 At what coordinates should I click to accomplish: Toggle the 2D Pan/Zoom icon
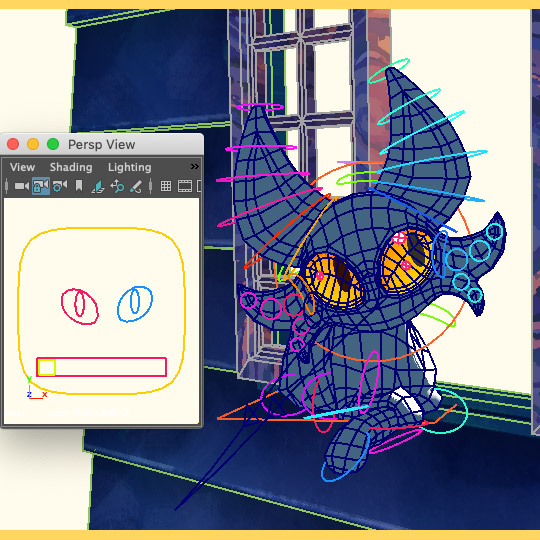click(x=117, y=186)
